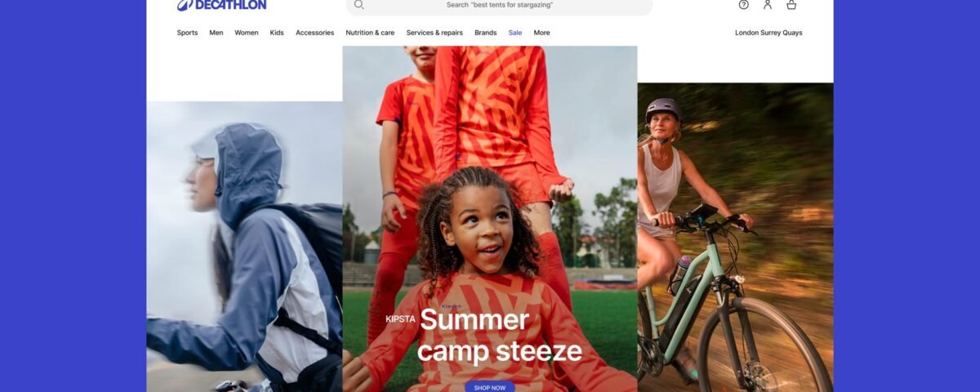This screenshot has height=392, width=980.
Task: Click the Decathlon logo
Action: pyautogui.click(x=221, y=5)
